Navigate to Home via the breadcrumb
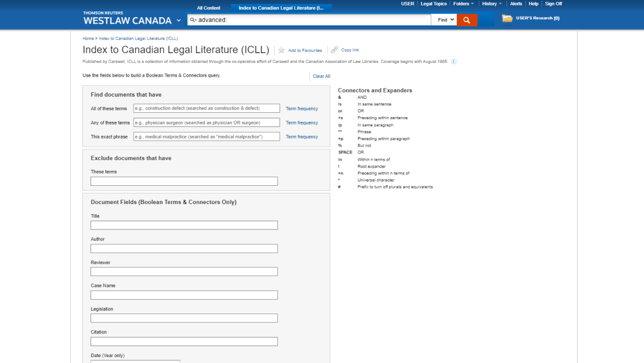 88,38
